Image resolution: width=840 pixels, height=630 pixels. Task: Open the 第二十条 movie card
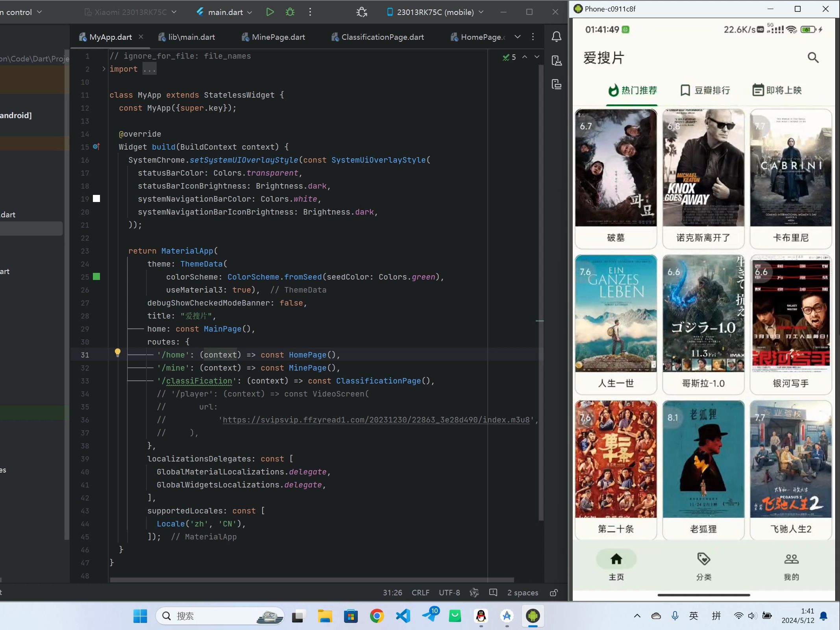(x=616, y=470)
